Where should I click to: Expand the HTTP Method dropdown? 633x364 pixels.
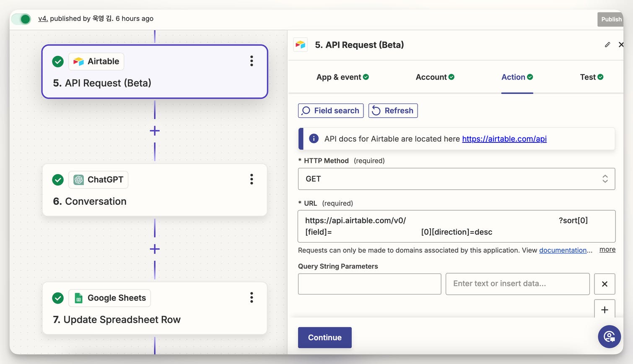[x=456, y=179]
